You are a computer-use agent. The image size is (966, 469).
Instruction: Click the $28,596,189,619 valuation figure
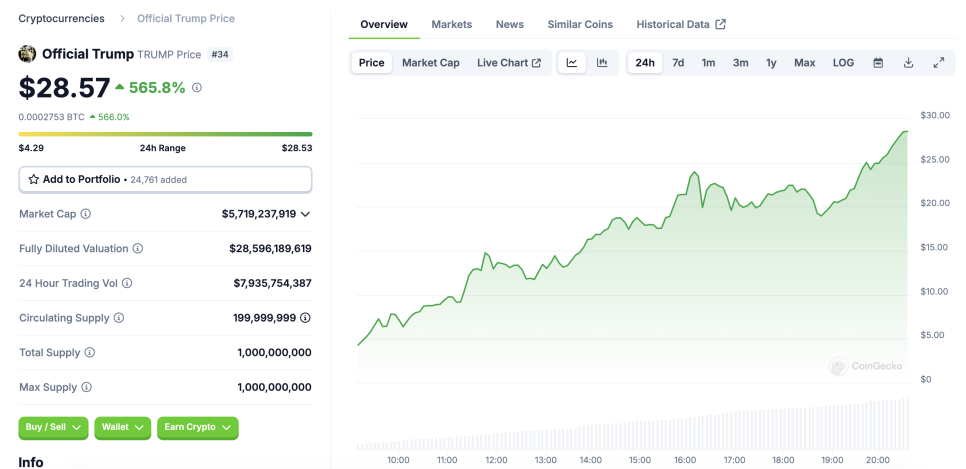(x=270, y=248)
